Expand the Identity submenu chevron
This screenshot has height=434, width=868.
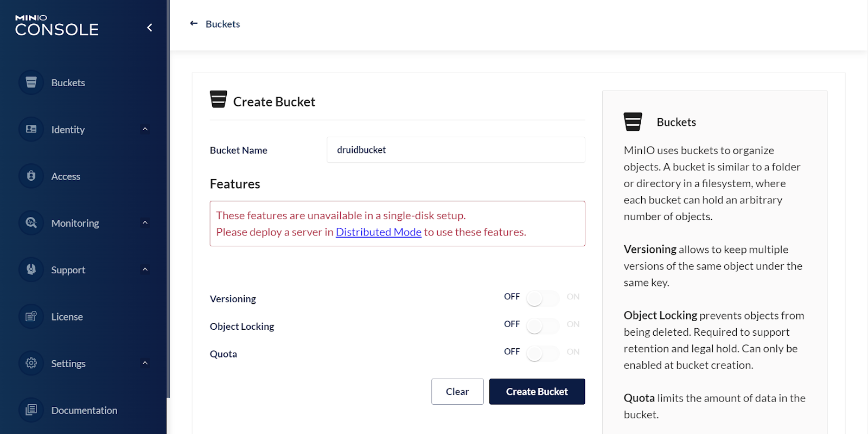(x=145, y=129)
